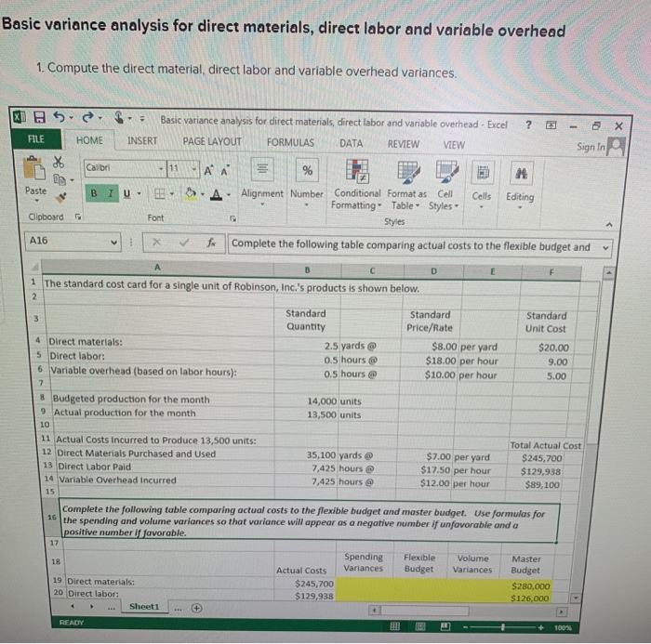The height and width of the screenshot is (644, 651).
Task: Switch to the REVIEW tab
Action: (403, 144)
